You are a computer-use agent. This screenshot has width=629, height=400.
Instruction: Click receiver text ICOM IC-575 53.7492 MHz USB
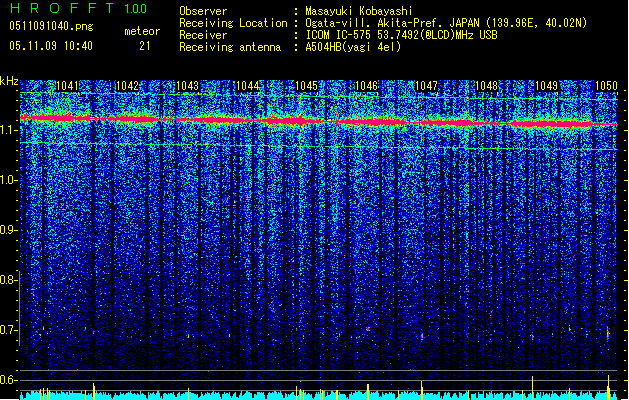coord(401,35)
